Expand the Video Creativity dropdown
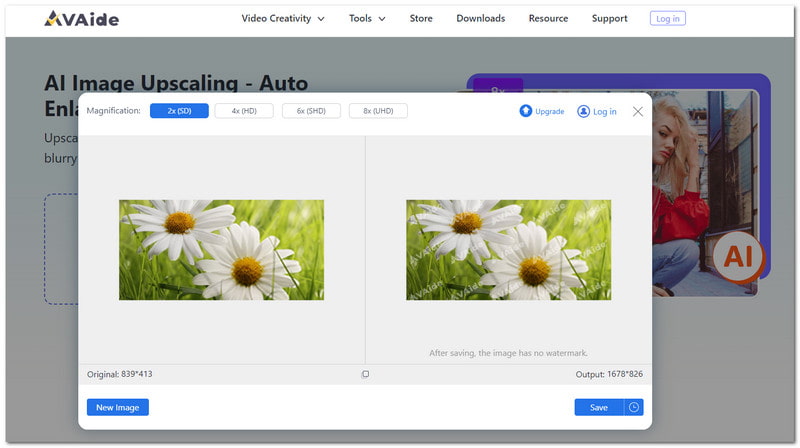Viewport: 800px width, 448px height. (x=283, y=18)
